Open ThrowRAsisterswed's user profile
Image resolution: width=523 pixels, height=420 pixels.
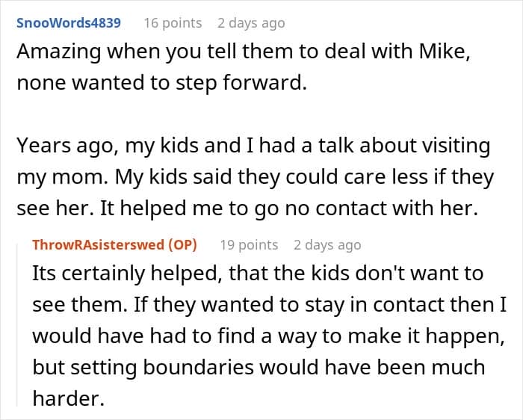[x=98, y=245]
